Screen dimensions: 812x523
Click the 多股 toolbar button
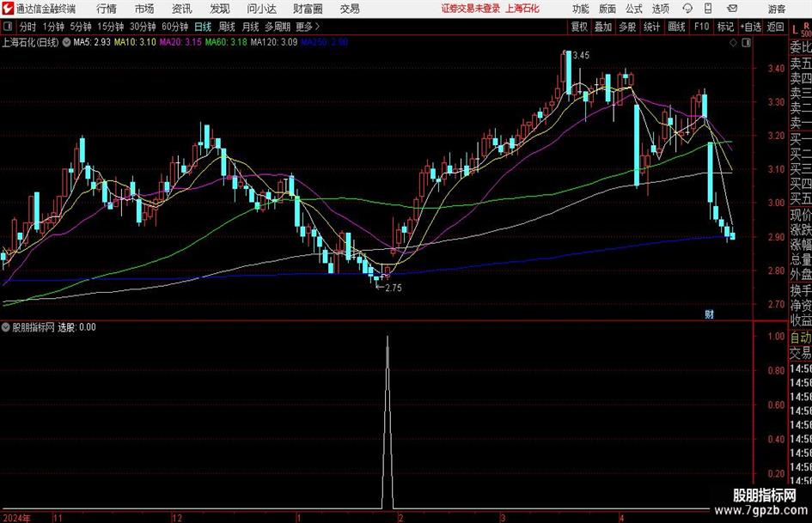coord(627,27)
